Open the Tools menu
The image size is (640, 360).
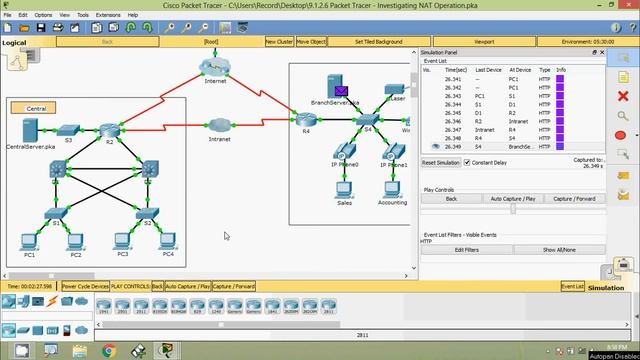point(83,15)
